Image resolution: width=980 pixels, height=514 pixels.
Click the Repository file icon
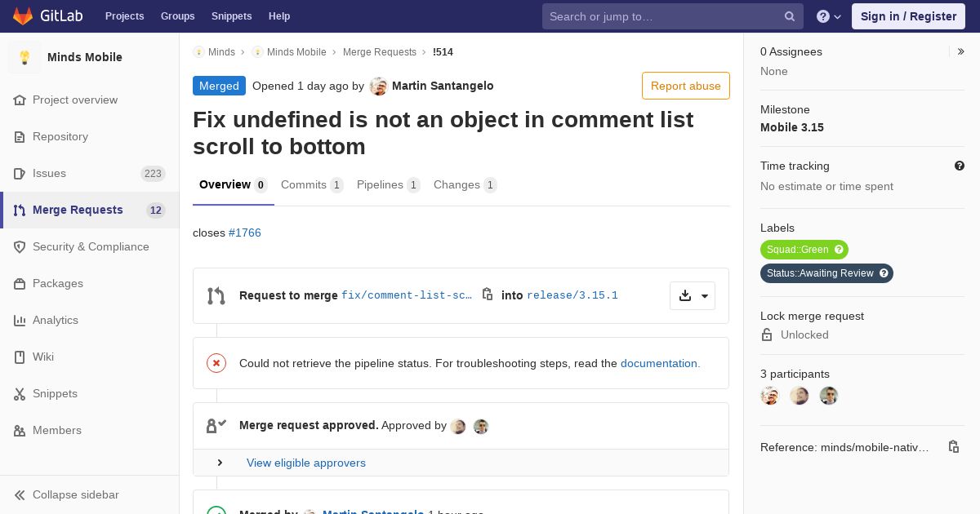point(20,137)
